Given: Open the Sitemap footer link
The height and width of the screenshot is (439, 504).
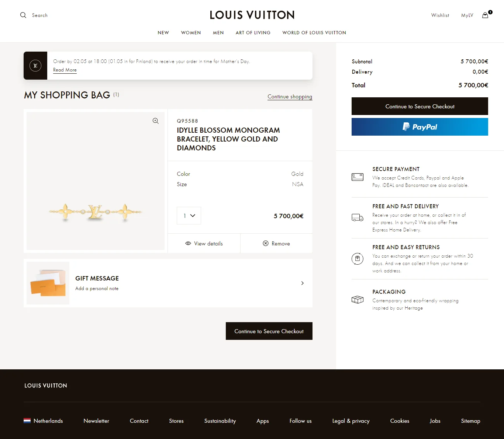Looking at the screenshot, I should tap(471, 421).
